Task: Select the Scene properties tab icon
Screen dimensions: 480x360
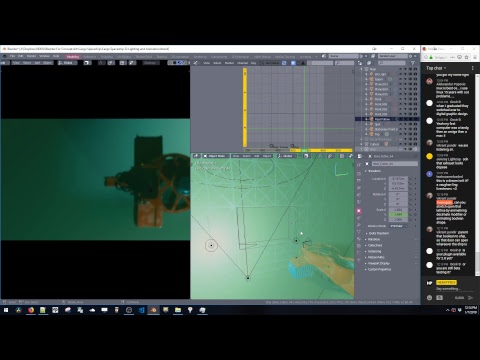Action: [359, 195]
